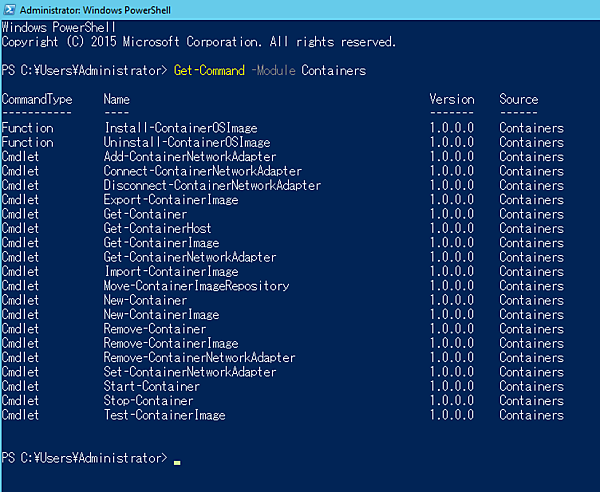
Task: Click the blinking cursor at the bottom prompt
Action: tap(177, 462)
